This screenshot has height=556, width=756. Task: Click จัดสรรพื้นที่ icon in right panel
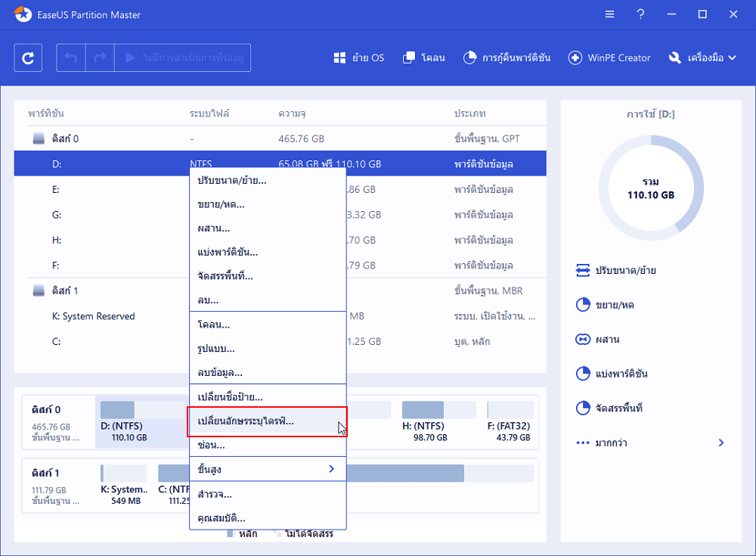point(582,408)
